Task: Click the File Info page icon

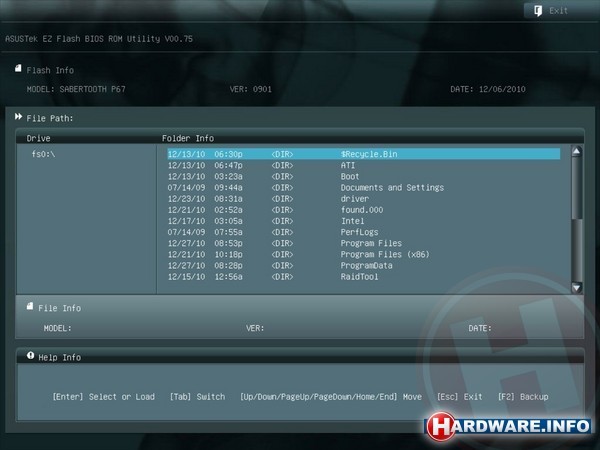Action: click(x=30, y=306)
